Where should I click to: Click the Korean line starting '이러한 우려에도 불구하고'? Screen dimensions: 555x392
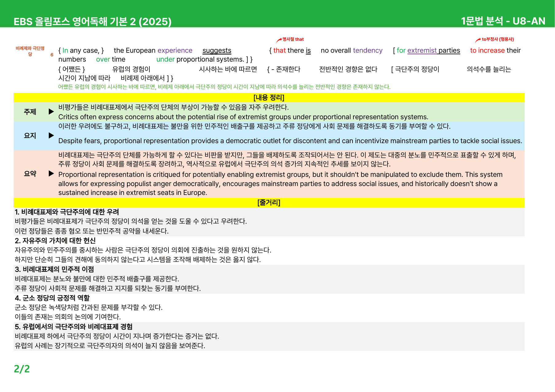254,126
